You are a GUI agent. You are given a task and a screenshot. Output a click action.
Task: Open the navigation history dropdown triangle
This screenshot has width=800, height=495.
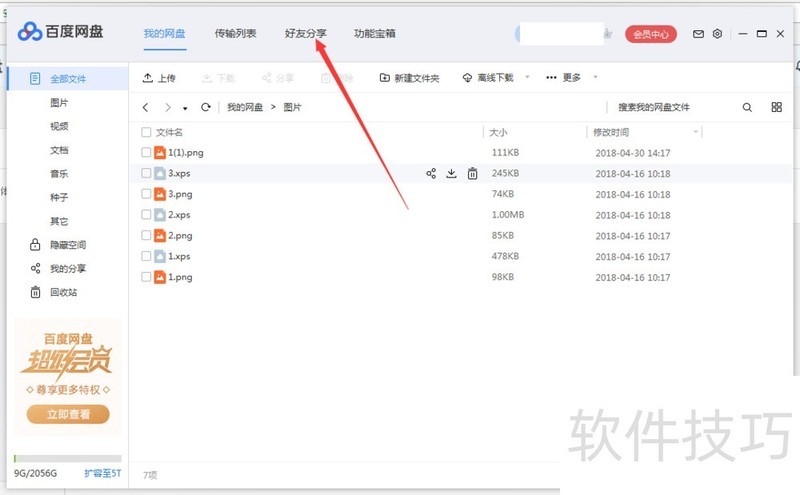(x=185, y=108)
